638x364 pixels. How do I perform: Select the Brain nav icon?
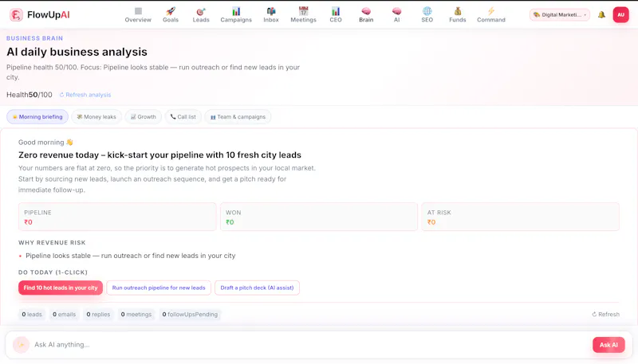pos(366,11)
